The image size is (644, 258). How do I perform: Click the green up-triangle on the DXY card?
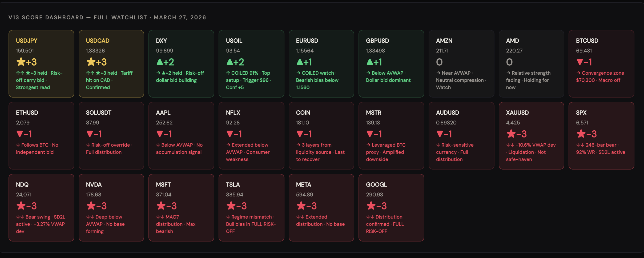click(x=160, y=62)
